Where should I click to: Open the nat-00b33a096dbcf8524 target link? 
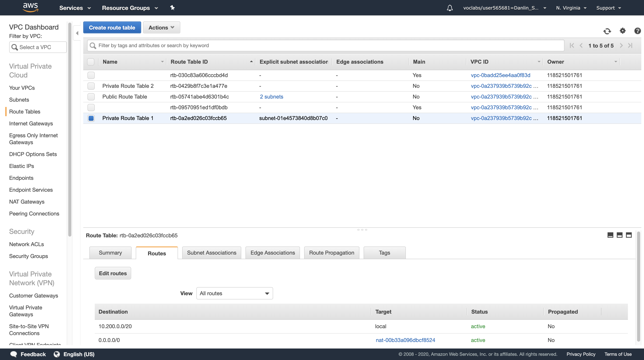pos(405,340)
